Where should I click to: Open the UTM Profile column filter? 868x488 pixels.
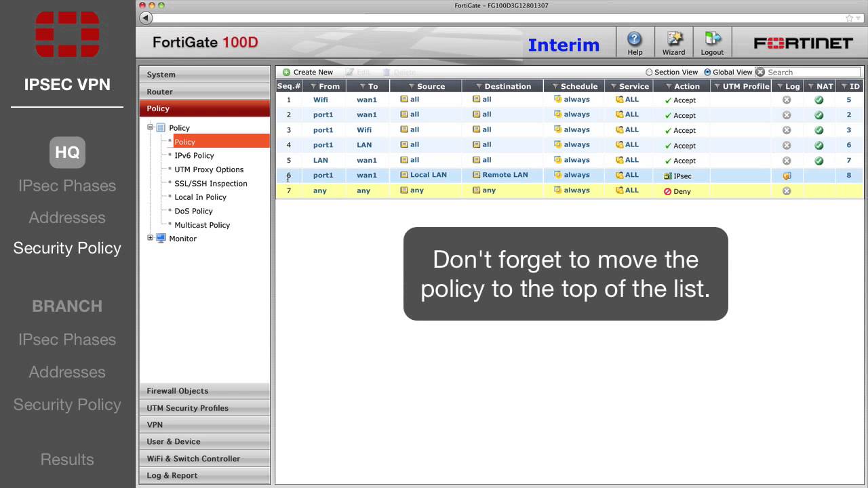(x=717, y=86)
